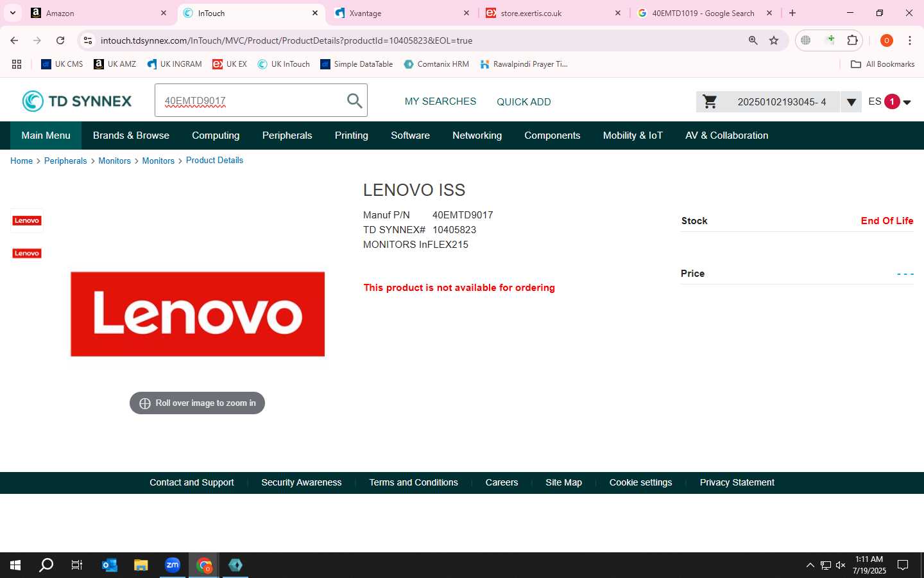Viewport: 924px width, 578px height.
Task: Open the Networking menu
Action: [477, 136]
